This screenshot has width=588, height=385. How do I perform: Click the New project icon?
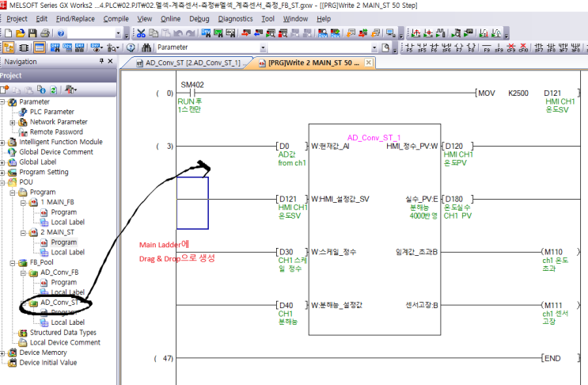point(8,33)
